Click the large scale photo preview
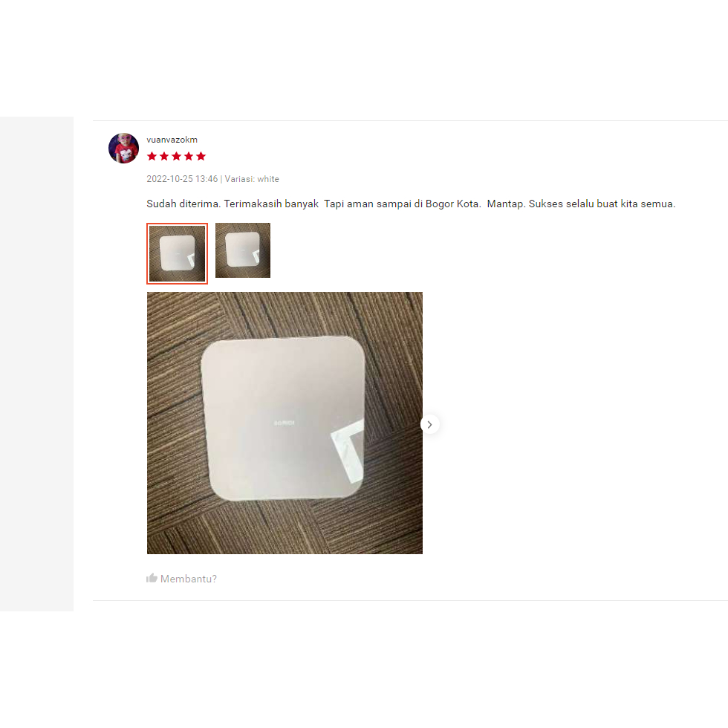 coord(285,423)
